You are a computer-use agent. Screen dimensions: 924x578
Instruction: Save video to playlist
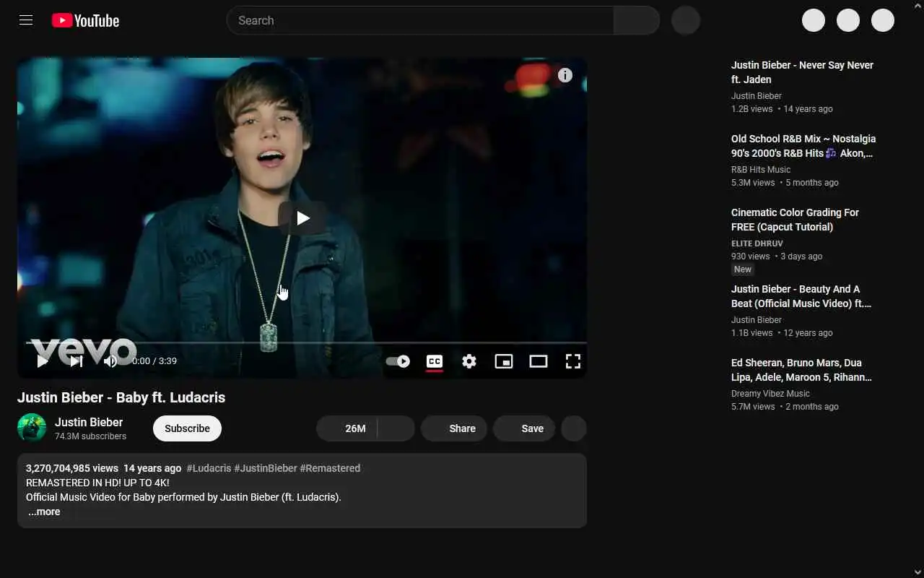click(x=524, y=428)
